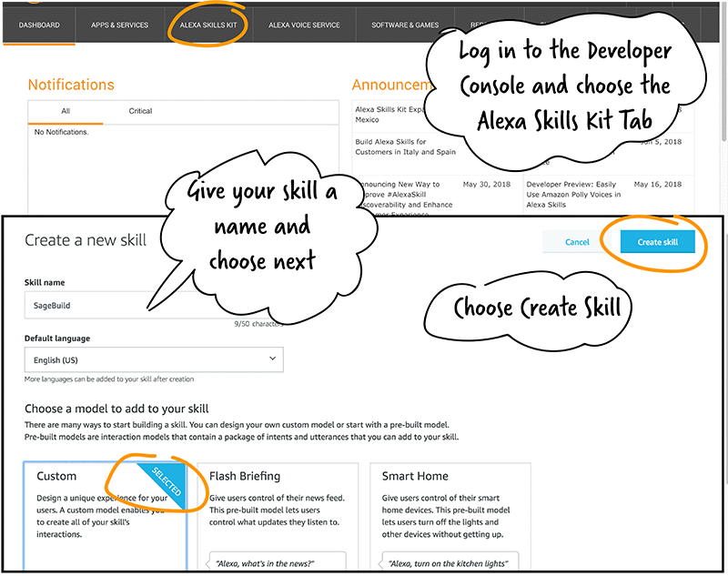This screenshot has width=728, height=576.
Task: Click 'Choose a model to add to your skill' heading
Action: (116, 409)
